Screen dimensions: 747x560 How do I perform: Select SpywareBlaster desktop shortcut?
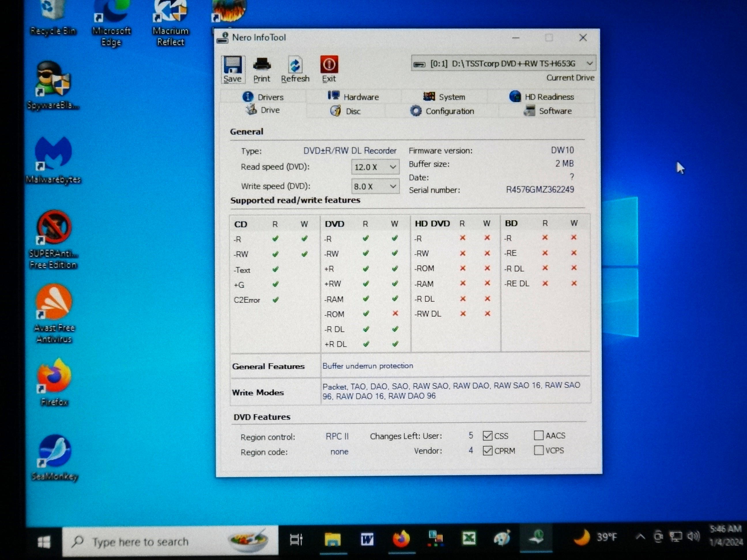[x=53, y=85]
